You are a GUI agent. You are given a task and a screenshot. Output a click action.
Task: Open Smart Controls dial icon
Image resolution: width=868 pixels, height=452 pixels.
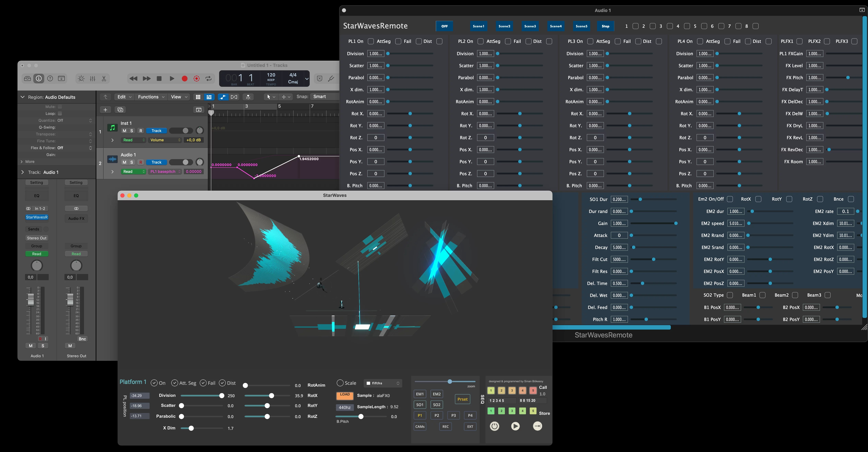coord(81,79)
